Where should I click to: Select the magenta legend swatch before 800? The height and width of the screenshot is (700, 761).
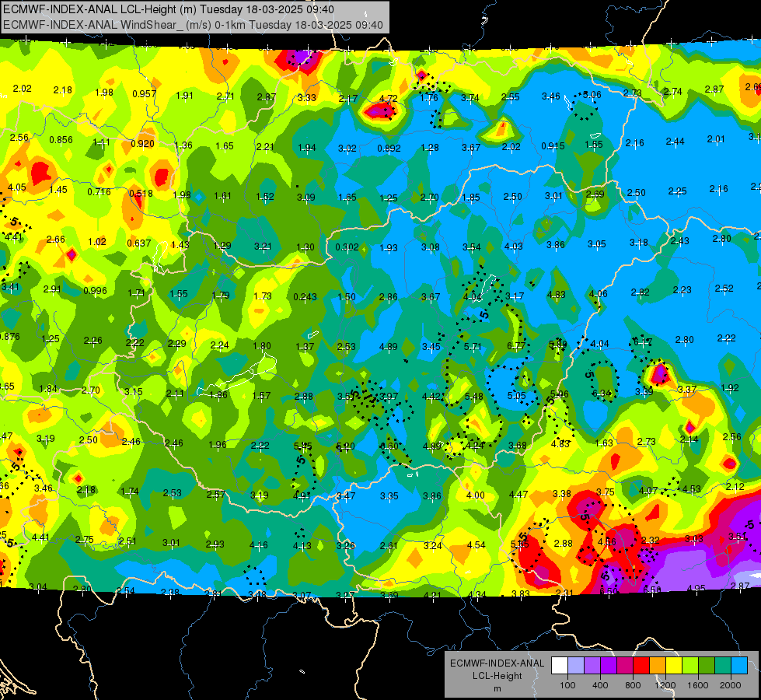point(625,666)
